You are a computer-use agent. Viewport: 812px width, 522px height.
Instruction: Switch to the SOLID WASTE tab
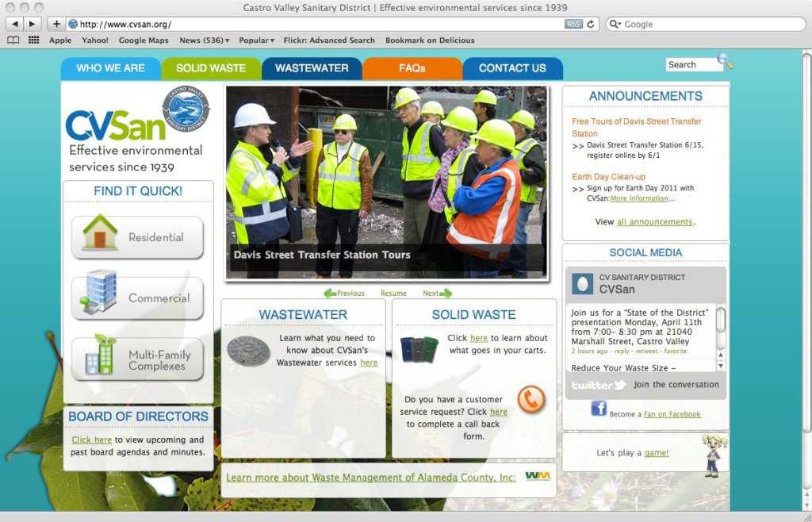click(211, 68)
